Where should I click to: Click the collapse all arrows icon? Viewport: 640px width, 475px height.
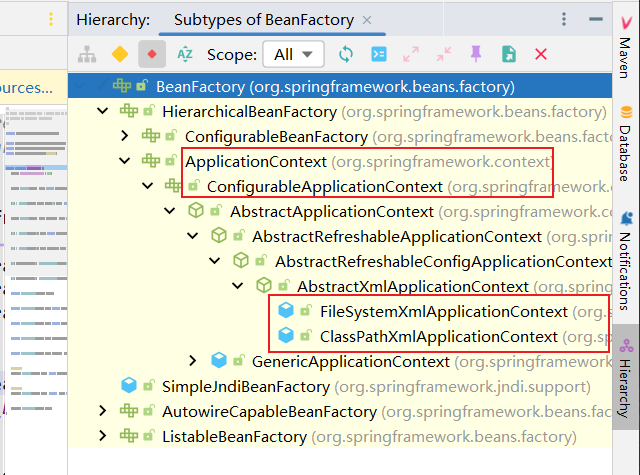(x=443, y=54)
